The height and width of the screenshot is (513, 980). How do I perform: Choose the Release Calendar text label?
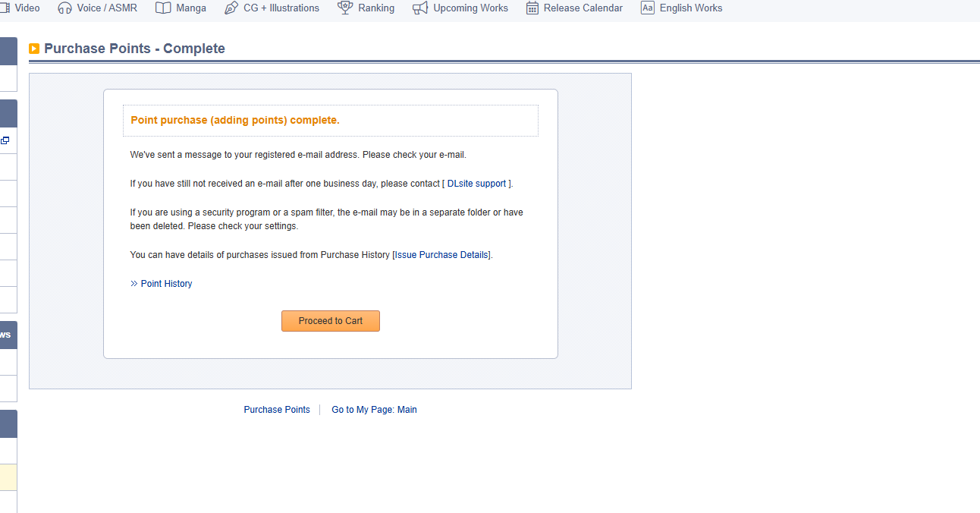coord(583,8)
